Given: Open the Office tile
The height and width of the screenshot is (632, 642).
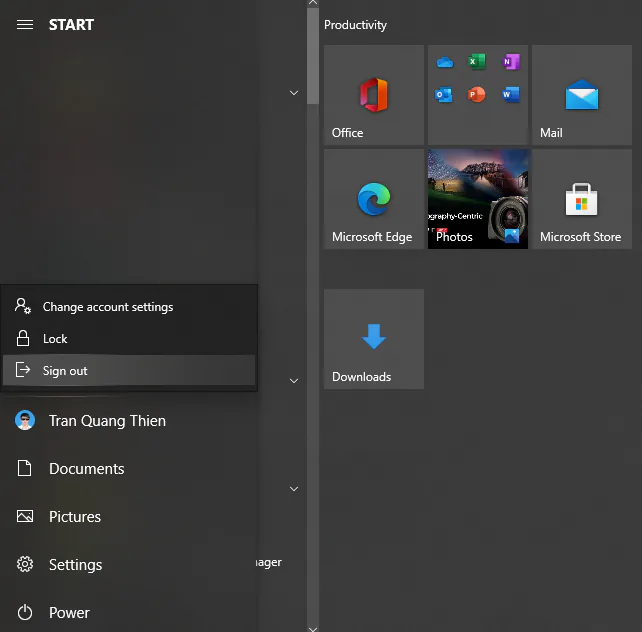Looking at the screenshot, I should (374, 95).
